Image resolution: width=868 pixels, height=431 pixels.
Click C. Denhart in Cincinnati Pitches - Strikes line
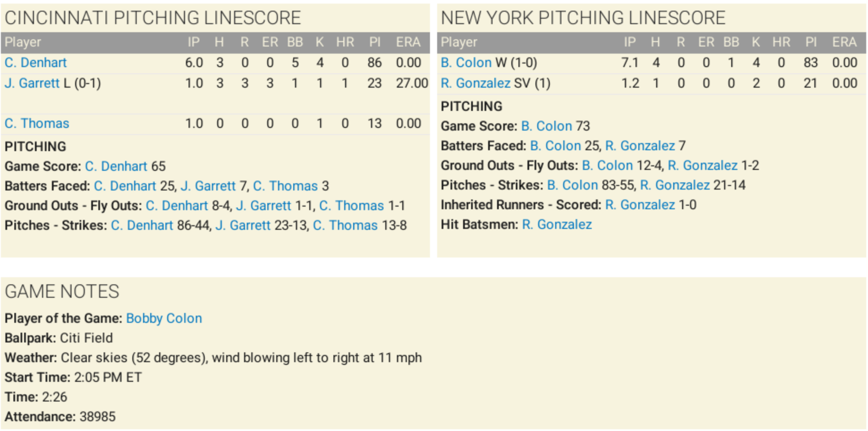pos(142,225)
